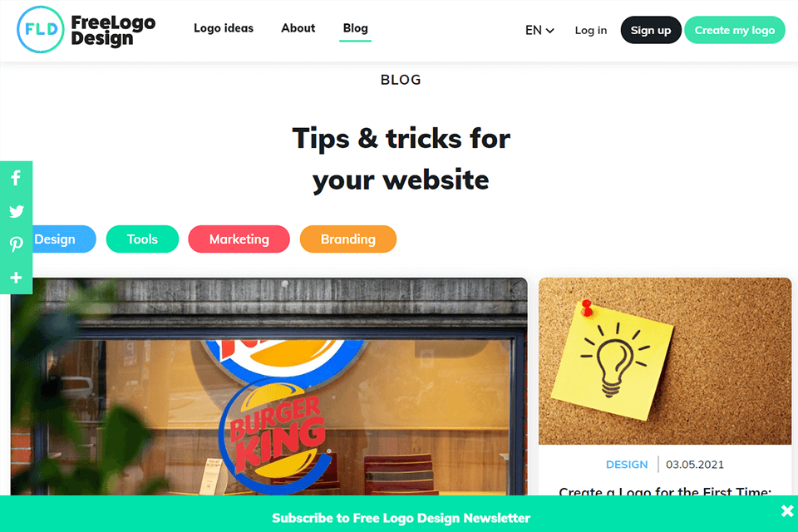798x532 pixels.
Task: Select the Blog navigation tab
Action: [355, 28]
